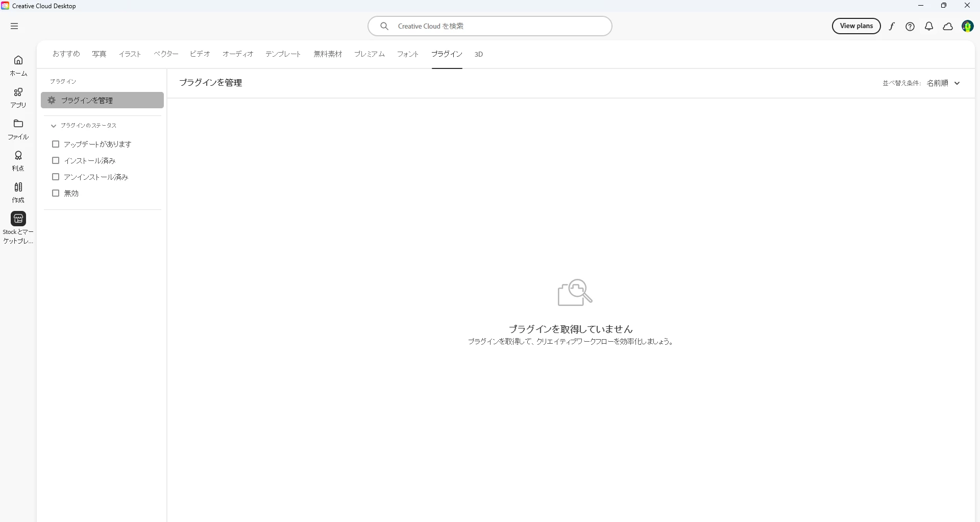Open the 作成 sidebar section
Screen dimensions: 980x522
click(18, 193)
